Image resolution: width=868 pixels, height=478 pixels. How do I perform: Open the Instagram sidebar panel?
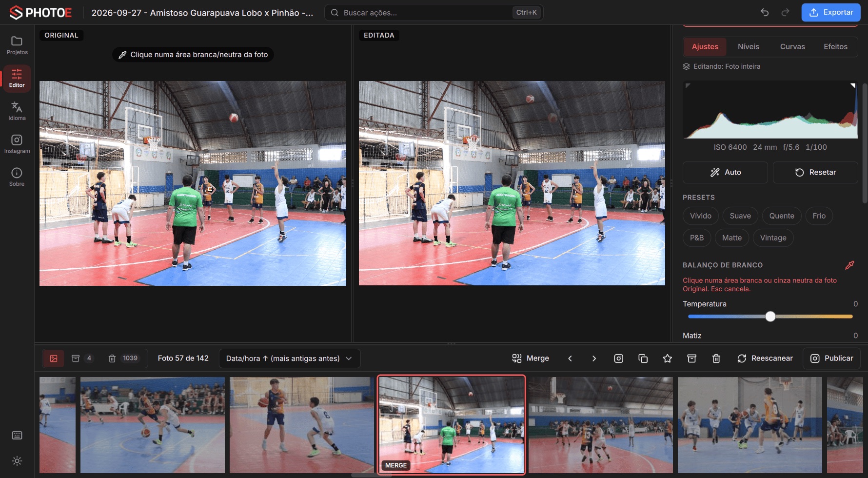click(17, 144)
